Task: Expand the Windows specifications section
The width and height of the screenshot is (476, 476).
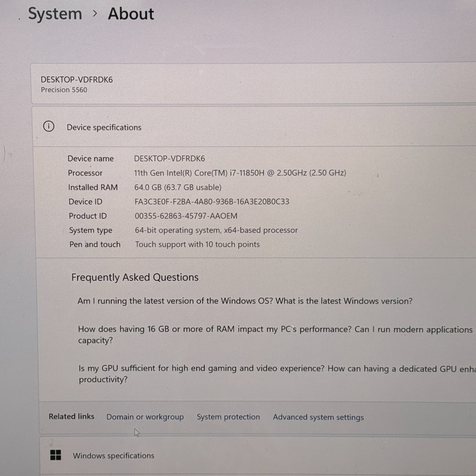Action: pyautogui.click(x=258, y=455)
